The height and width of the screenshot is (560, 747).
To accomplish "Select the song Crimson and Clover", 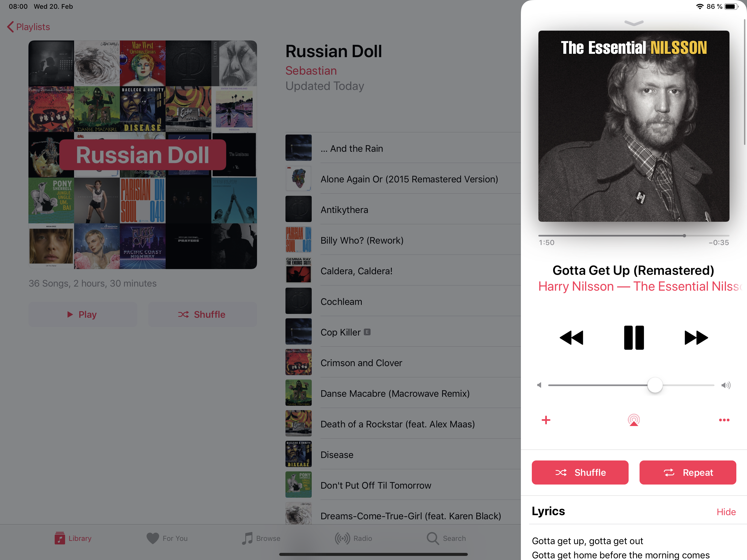I will 402,362.
